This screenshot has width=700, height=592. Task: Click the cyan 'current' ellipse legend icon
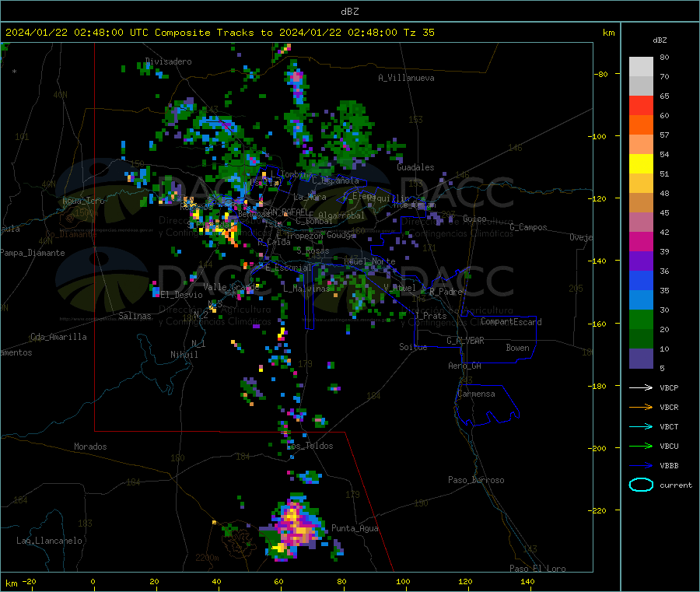[x=641, y=485]
